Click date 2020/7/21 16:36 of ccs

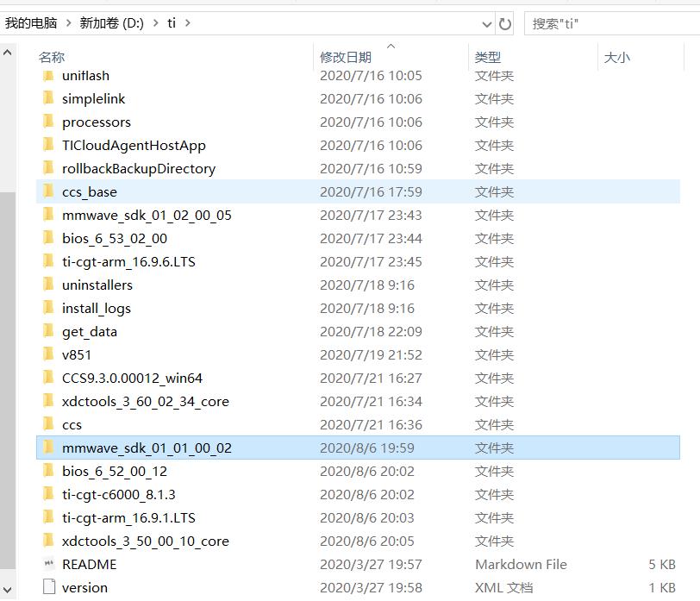tap(371, 424)
